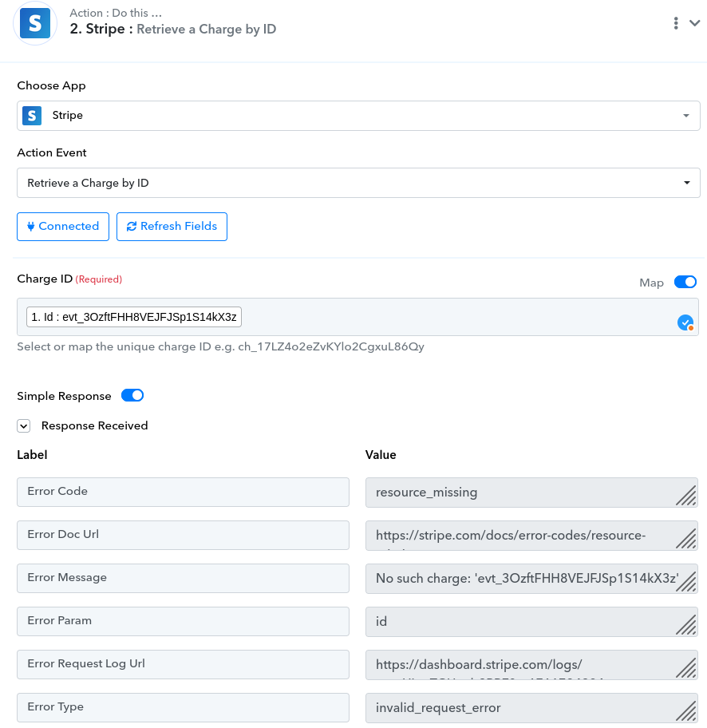Click the Refresh Fields button
Image resolution: width=707 pixels, height=728 pixels.
pyautogui.click(x=172, y=227)
